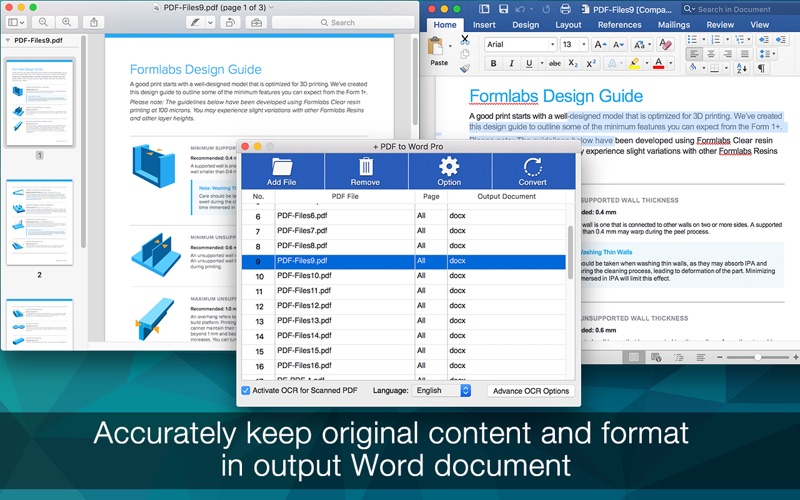Click the Format Painter brush in Word
Screen dimensions: 800x500
[465, 68]
